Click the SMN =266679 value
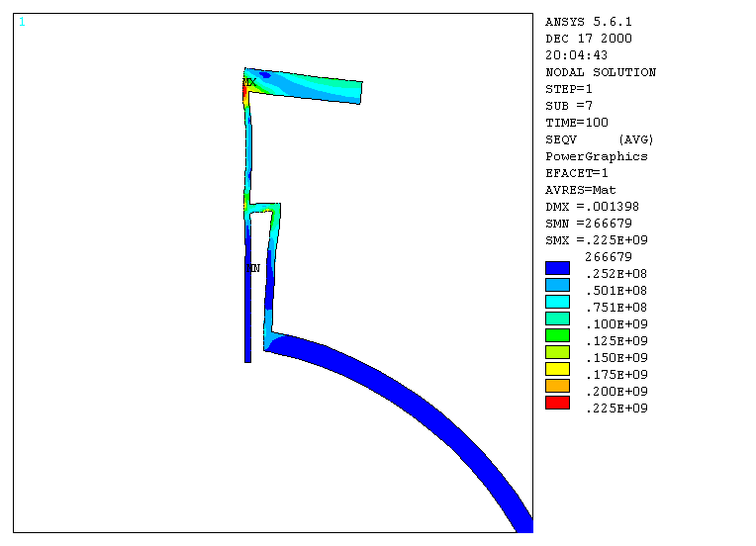This screenshot has width=756, height=546. [x=588, y=224]
